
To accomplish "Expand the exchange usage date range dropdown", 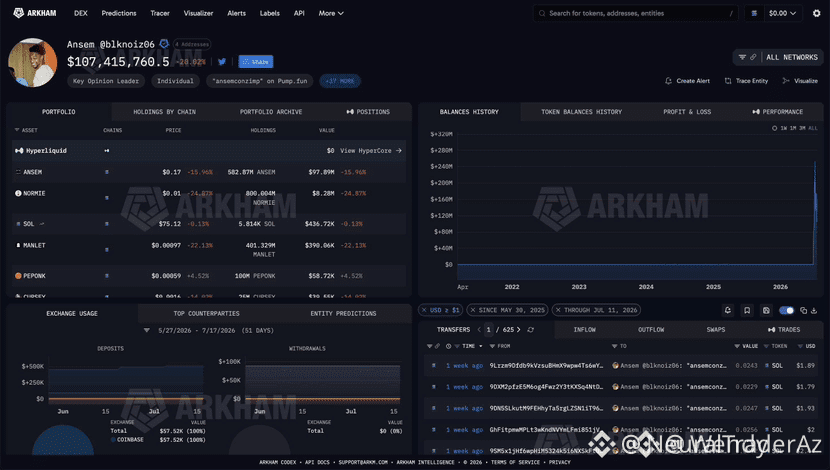I will 147,330.
